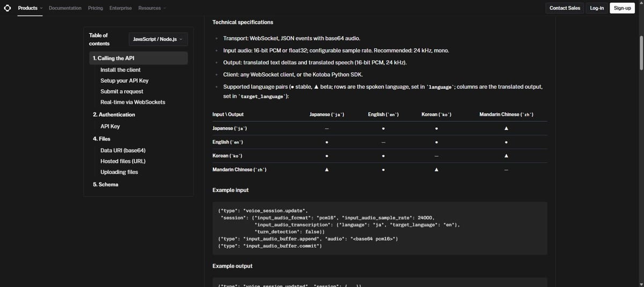The height and width of the screenshot is (287, 644).
Task: Click stable dot in Japanese row, English column
Action: pyautogui.click(x=383, y=129)
